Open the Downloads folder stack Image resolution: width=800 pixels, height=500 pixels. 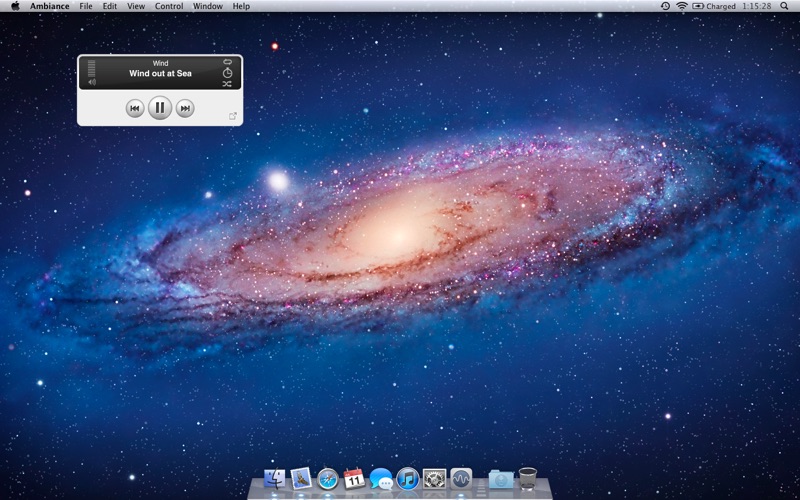501,479
